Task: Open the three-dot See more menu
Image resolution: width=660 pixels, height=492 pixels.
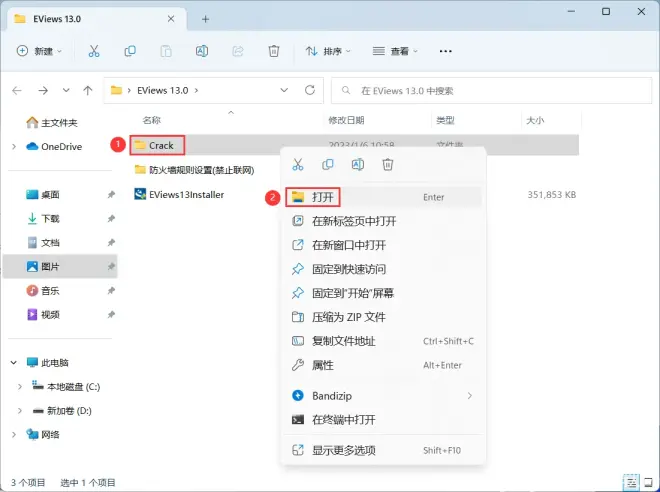Action: [445, 51]
